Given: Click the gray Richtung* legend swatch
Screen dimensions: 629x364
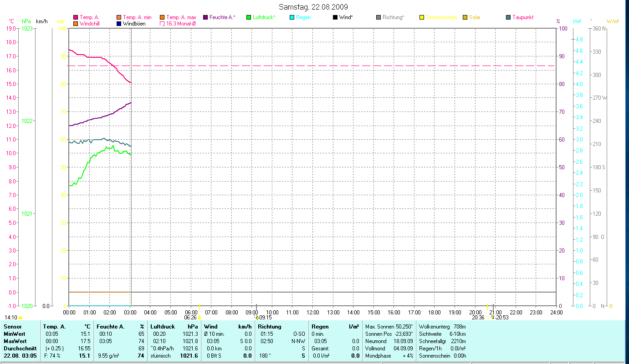Looking at the screenshot, I should [x=378, y=17].
